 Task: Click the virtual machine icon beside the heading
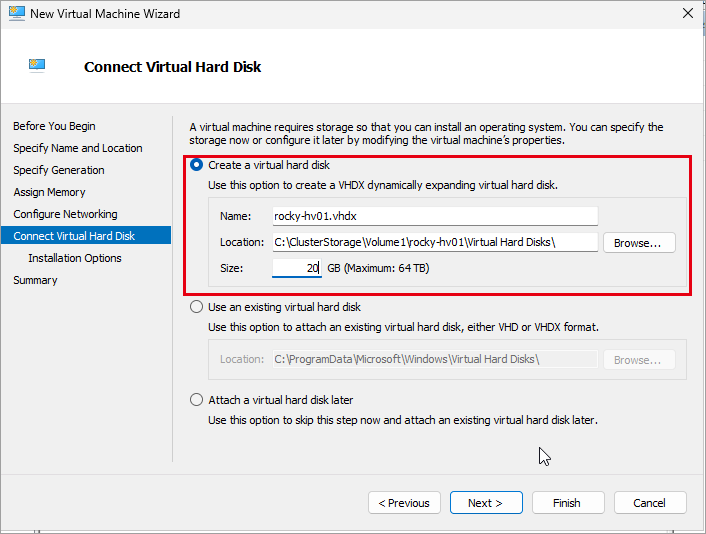[37, 66]
